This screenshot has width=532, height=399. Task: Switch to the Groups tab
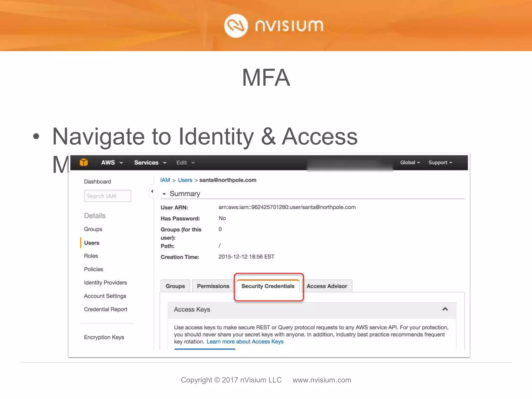pos(175,286)
